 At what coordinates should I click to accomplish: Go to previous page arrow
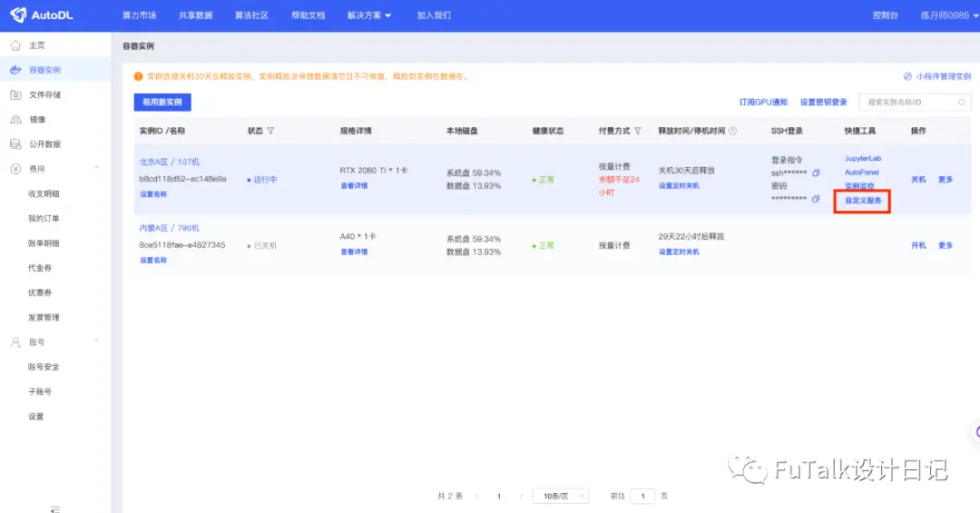(477, 496)
